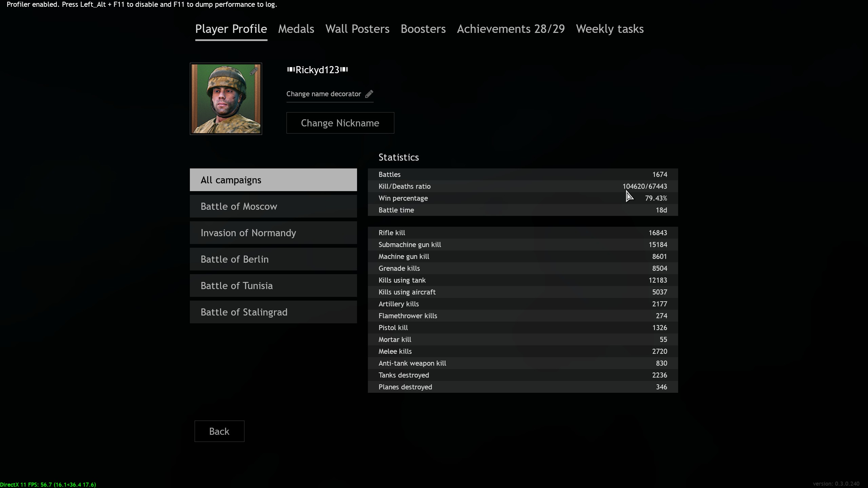View the Achievements 28/29 tab
868x488 pixels.
(x=511, y=29)
